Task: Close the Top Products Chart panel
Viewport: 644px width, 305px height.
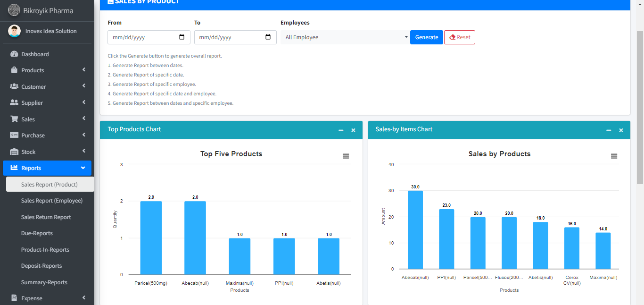Action: pos(353,130)
